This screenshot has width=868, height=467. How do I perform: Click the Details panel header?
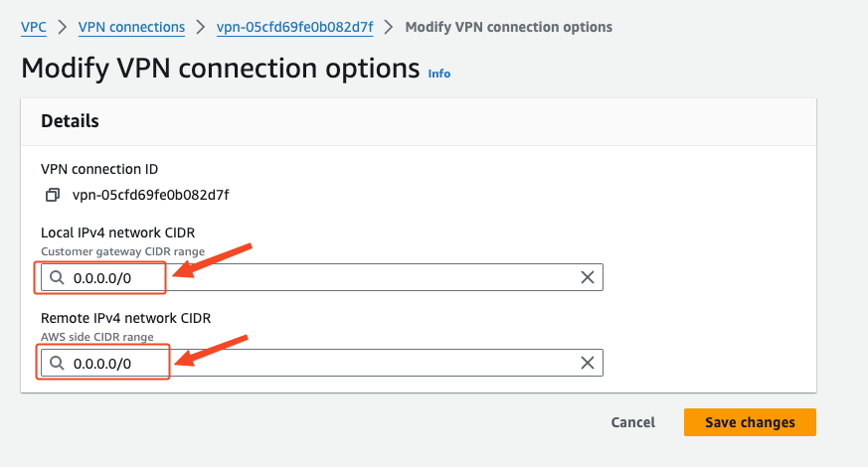[418, 122]
